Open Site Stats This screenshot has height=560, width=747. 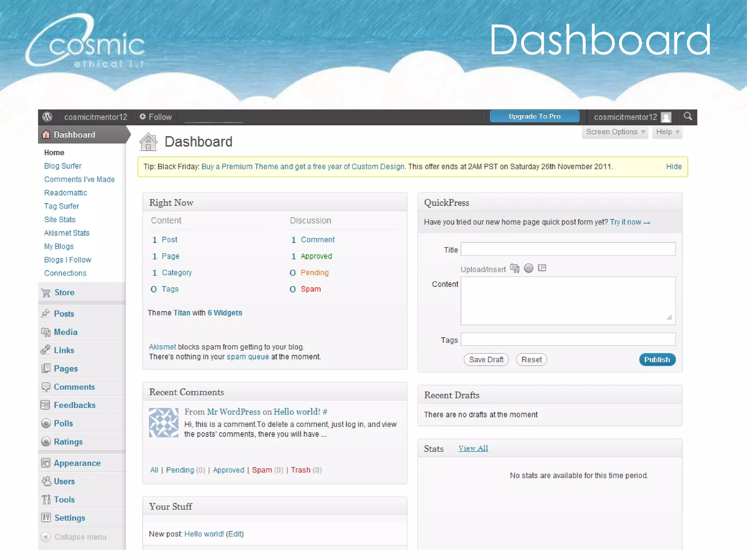(60, 219)
